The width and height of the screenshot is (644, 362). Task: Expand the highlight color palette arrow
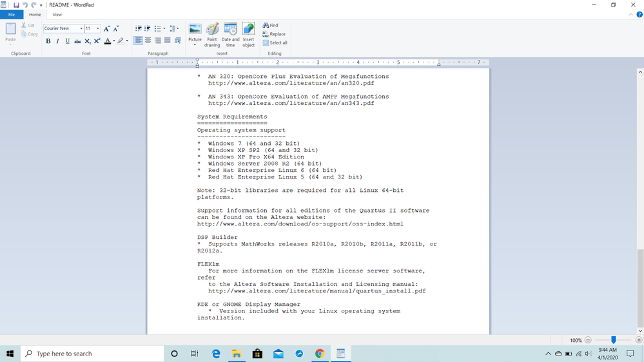coord(127,41)
